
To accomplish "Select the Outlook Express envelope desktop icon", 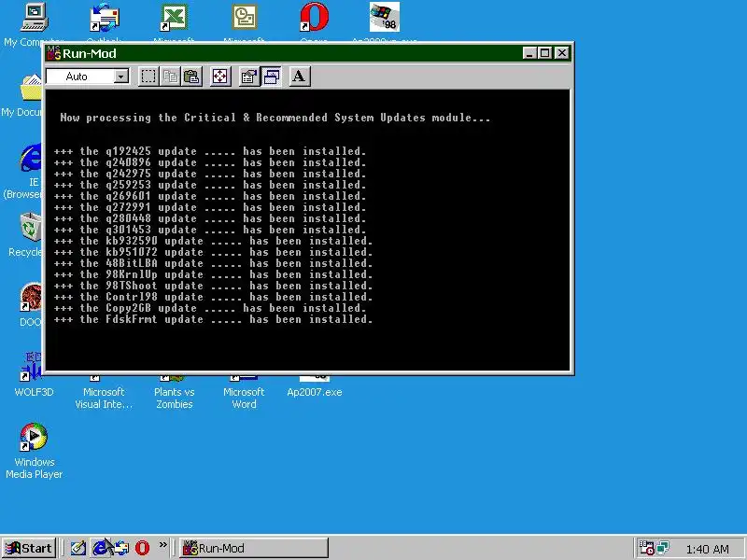I will [x=105, y=18].
